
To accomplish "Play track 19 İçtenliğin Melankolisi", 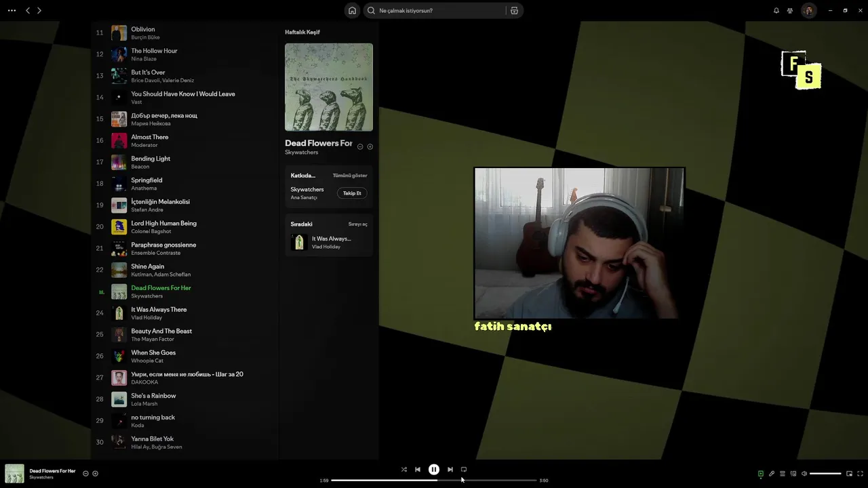I will pos(183,205).
